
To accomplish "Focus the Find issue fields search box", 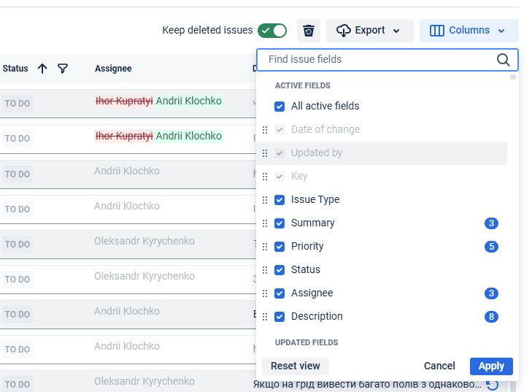I will tap(379, 60).
